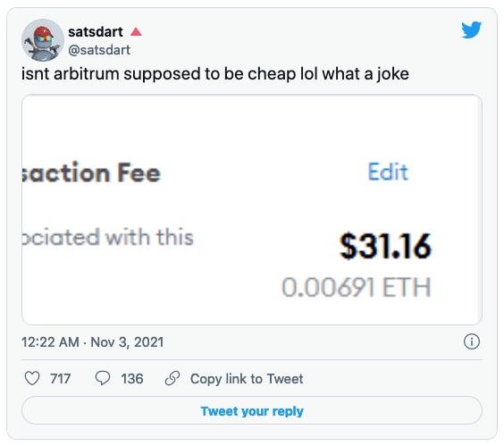The width and height of the screenshot is (504, 446).
Task: Click the Nov 3, 2021 date
Action: pos(127,342)
